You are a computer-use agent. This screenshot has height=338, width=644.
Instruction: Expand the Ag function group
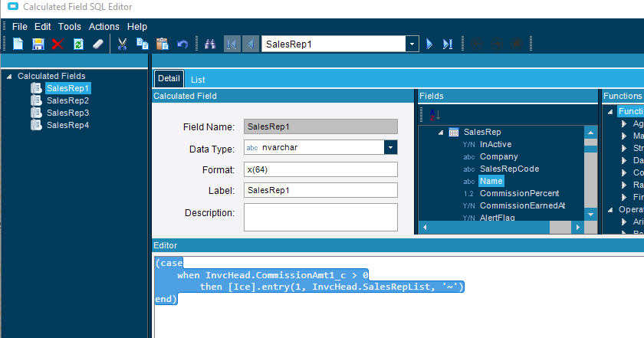coord(624,123)
